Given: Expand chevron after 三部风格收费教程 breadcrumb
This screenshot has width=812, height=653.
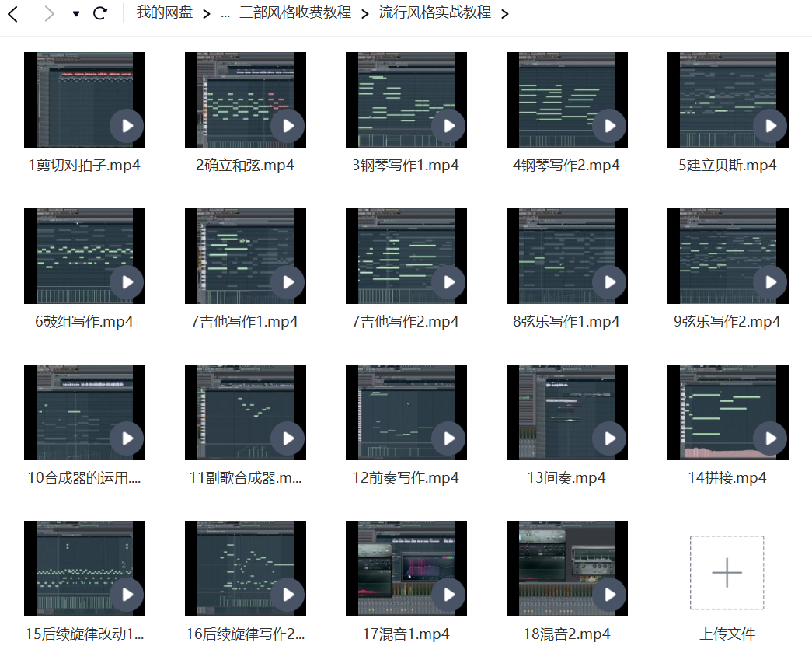Looking at the screenshot, I should pyautogui.click(x=364, y=13).
